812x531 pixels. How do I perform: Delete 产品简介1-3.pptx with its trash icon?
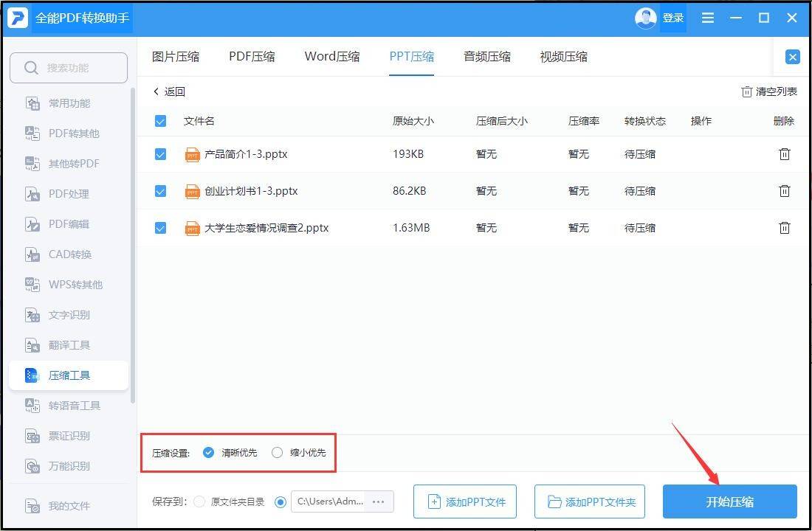[x=784, y=154]
